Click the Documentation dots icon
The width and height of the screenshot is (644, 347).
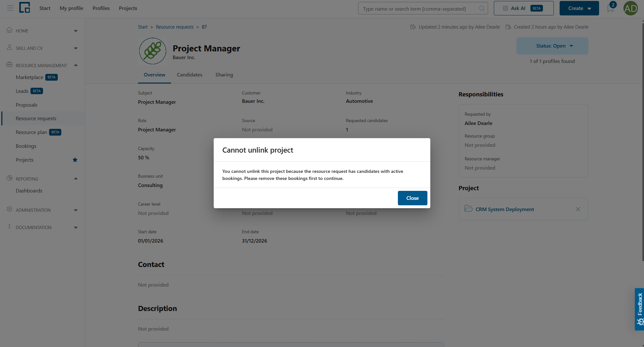(10, 227)
